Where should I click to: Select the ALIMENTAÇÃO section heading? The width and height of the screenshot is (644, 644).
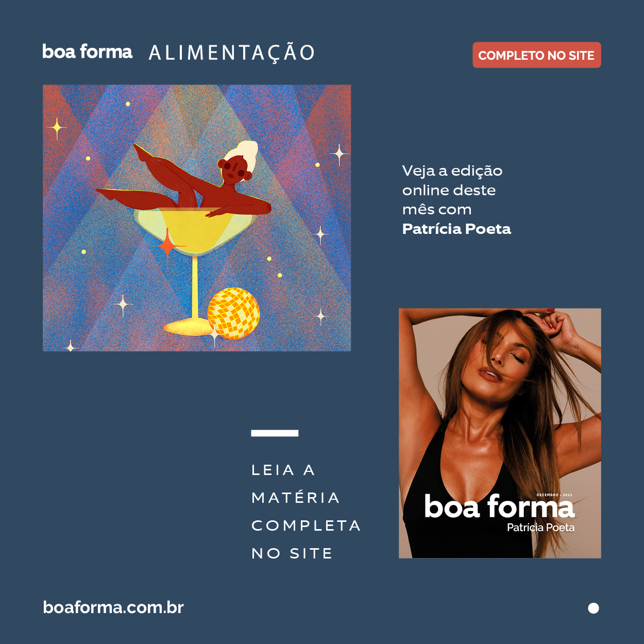pyautogui.click(x=232, y=53)
